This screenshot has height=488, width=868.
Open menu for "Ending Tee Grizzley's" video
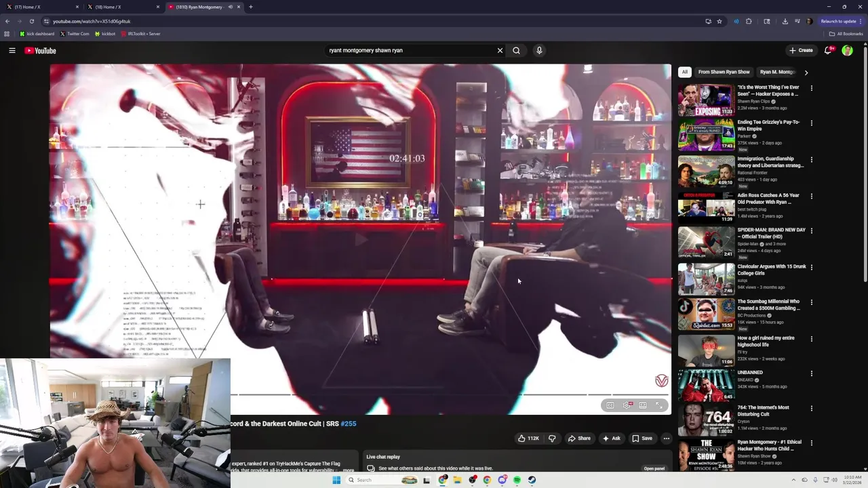811,123
